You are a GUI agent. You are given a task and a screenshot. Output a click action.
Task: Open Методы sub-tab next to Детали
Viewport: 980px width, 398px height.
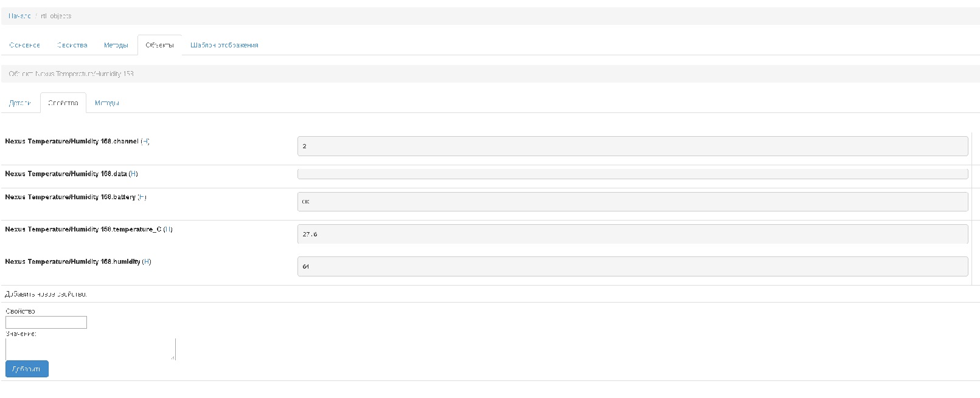tap(106, 103)
